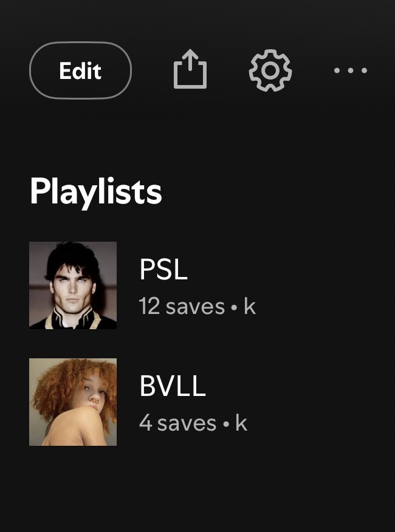Click the '12 saves' text under PSL

coord(182,307)
